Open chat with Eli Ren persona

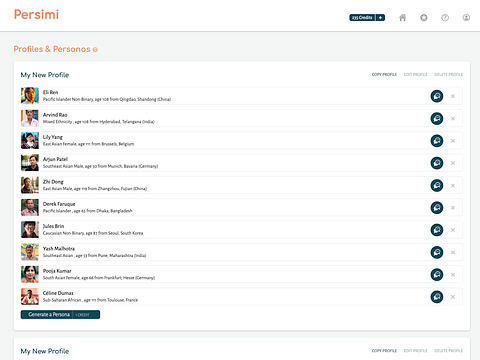click(x=437, y=96)
